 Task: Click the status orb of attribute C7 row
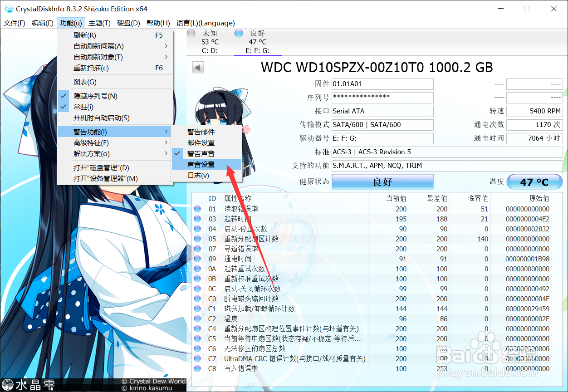point(197,359)
